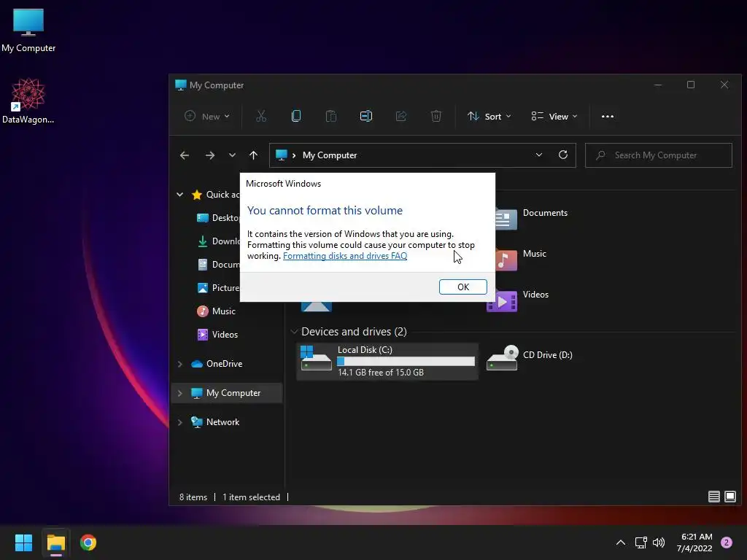Collapse the Quick access tree node
The image size is (747, 560).
click(180, 194)
